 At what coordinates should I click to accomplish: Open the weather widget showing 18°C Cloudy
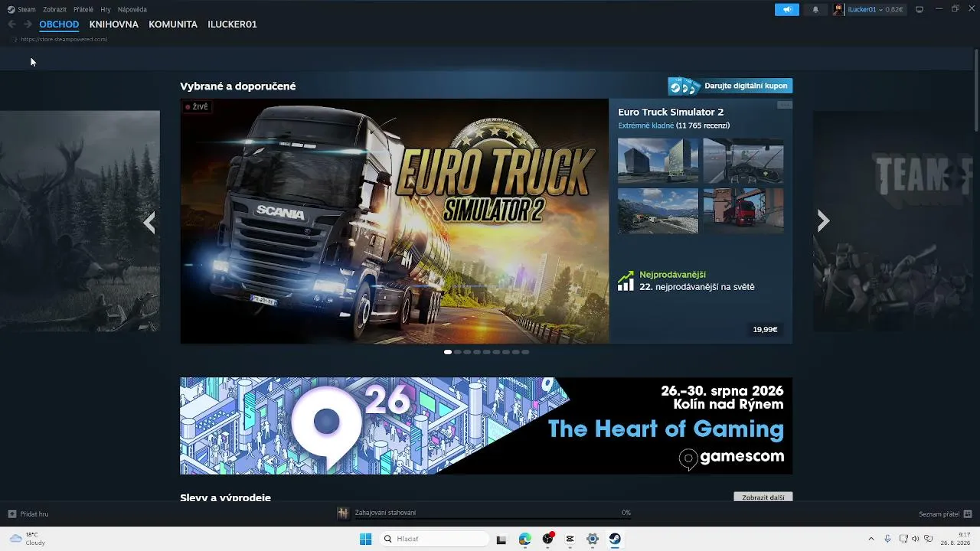point(27,539)
